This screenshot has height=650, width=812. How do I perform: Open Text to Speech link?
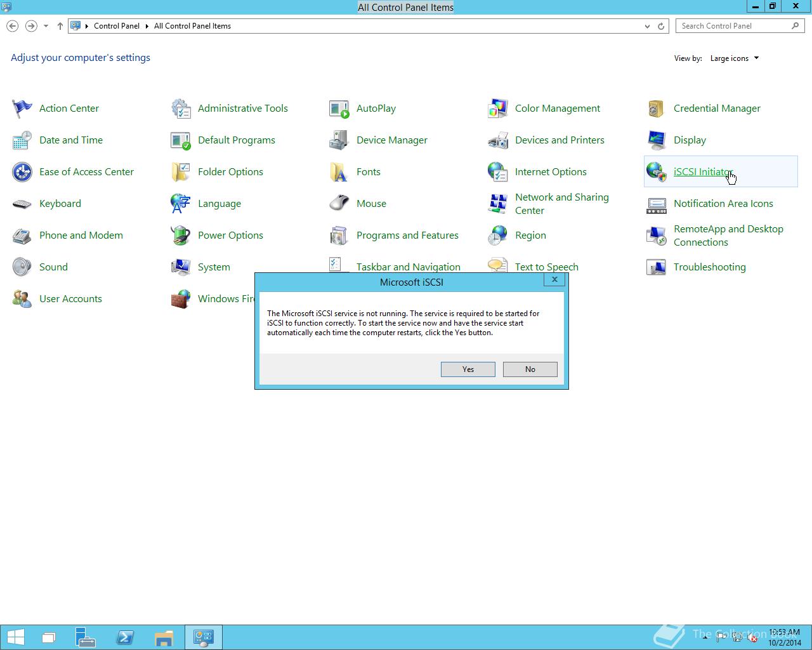click(x=547, y=267)
